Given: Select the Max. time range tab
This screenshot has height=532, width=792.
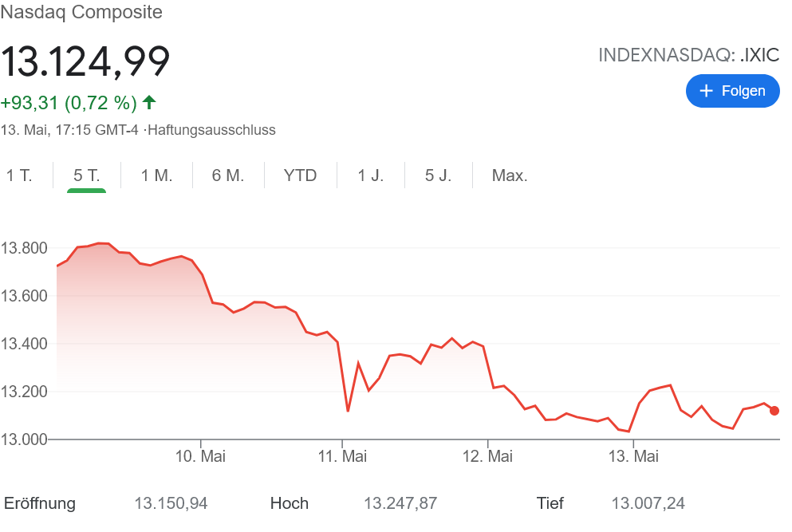Looking at the screenshot, I should click(x=510, y=175).
